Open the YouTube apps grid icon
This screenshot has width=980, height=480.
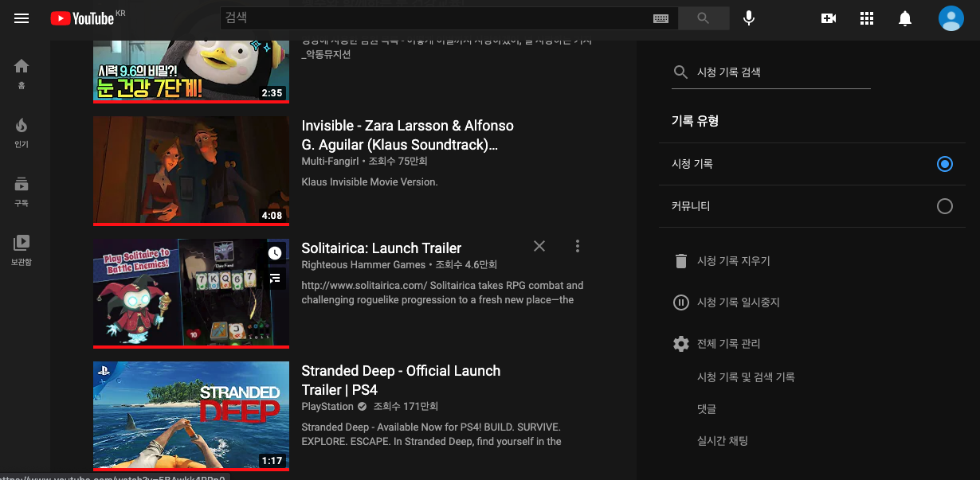coord(867,18)
